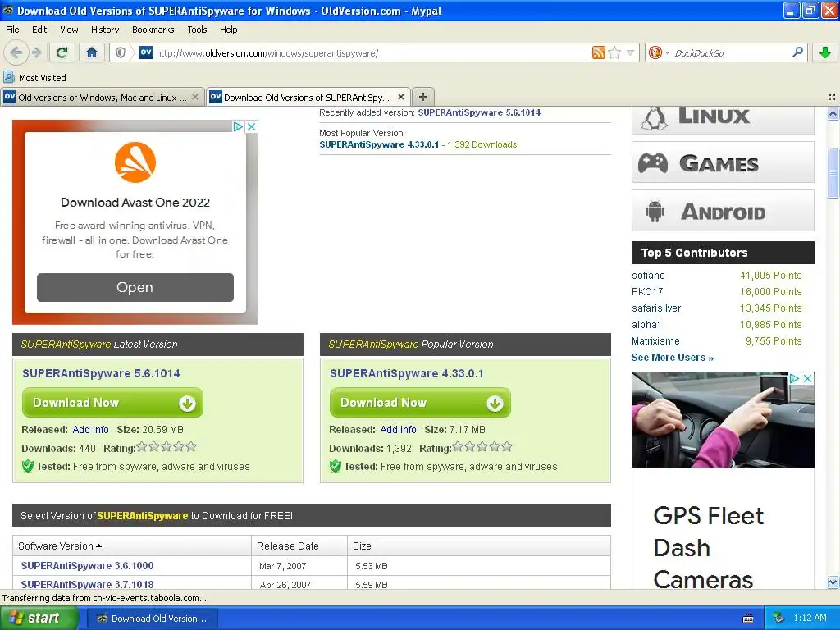Image resolution: width=840 pixels, height=630 pixels.
Task: Expand the URL bar history dropdown arrow
Action: click(x=631, y=52)
